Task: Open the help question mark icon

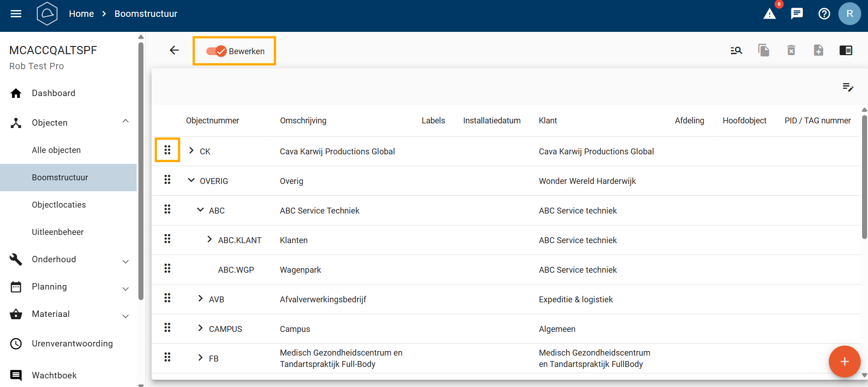Action: point(824,14)
